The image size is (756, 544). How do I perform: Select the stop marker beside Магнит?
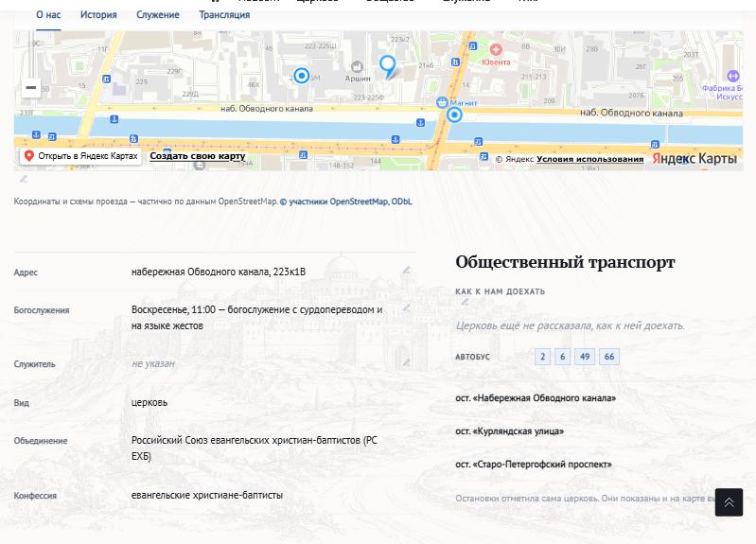tap(454, 114)
